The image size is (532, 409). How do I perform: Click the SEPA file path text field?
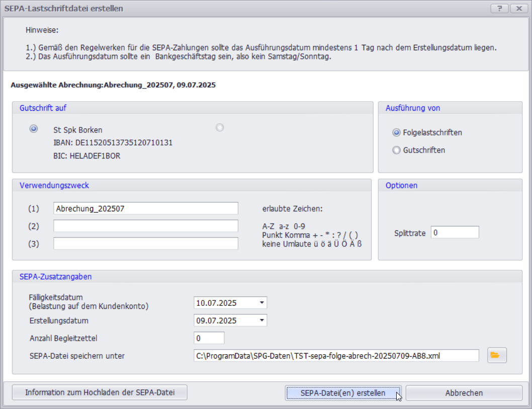pos(336,356)
